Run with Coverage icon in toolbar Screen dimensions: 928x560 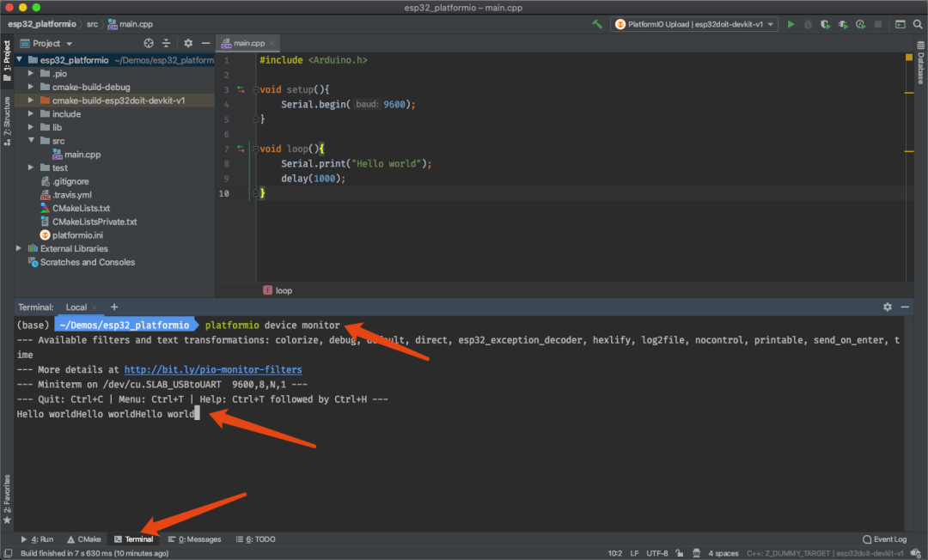[x=825, y=25]
